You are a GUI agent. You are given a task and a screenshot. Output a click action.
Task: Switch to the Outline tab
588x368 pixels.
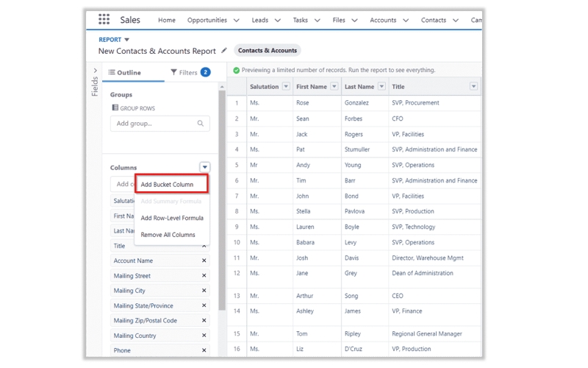(124, 72)
